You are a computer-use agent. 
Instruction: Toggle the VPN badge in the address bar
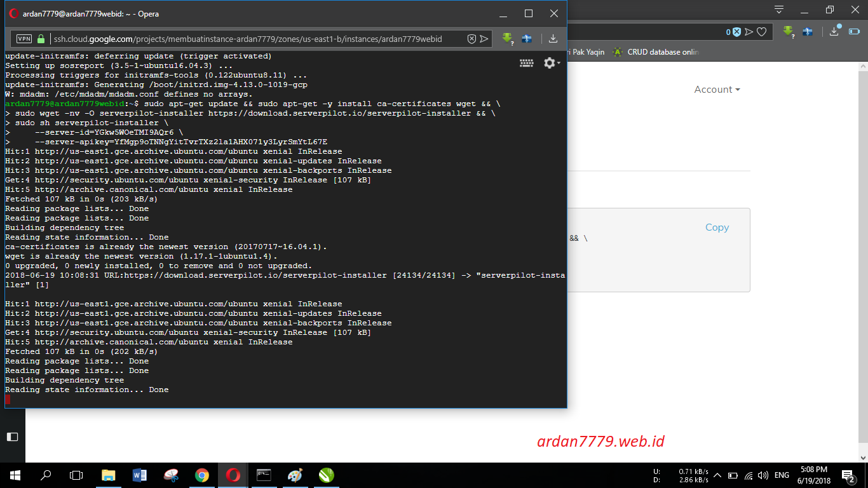[x=24, y=39]
